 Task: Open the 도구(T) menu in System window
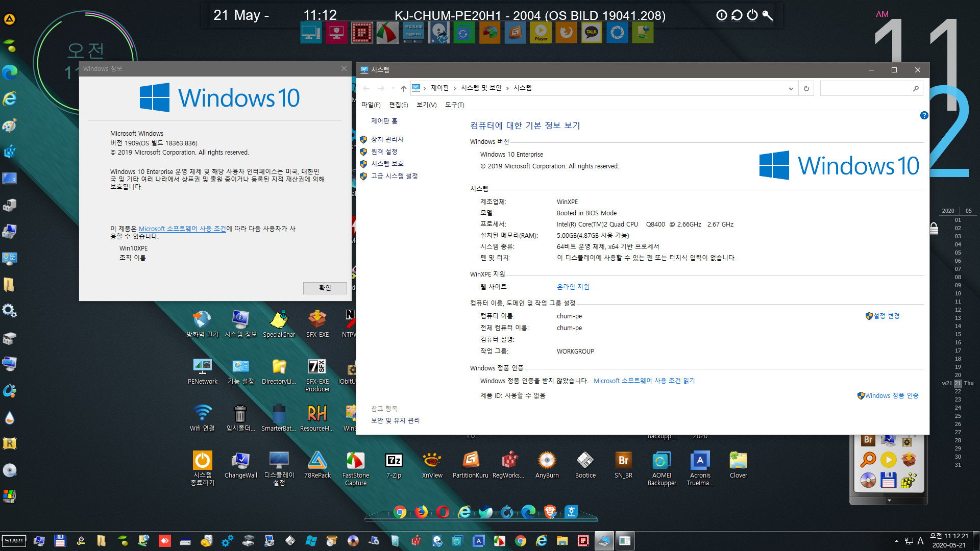454,105
